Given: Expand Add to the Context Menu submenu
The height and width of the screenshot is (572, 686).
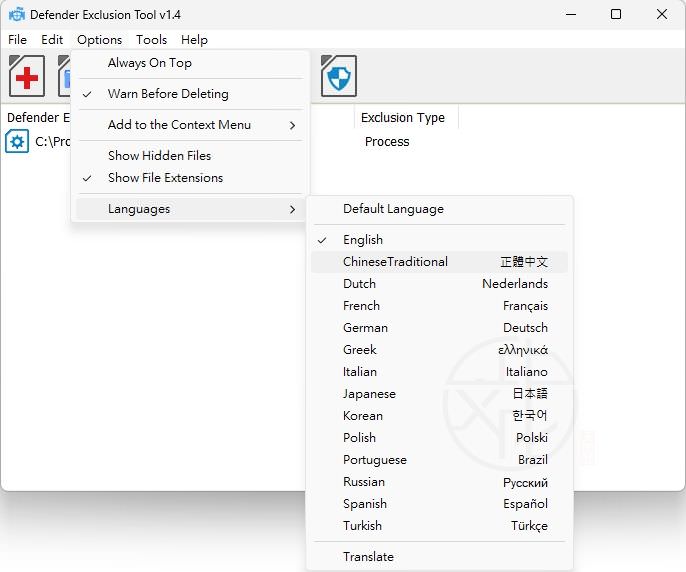Looking at the screenshot, I should coord(190,125).
